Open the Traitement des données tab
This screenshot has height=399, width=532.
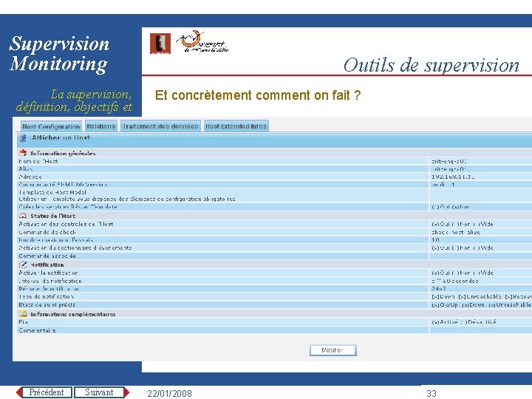161,126
